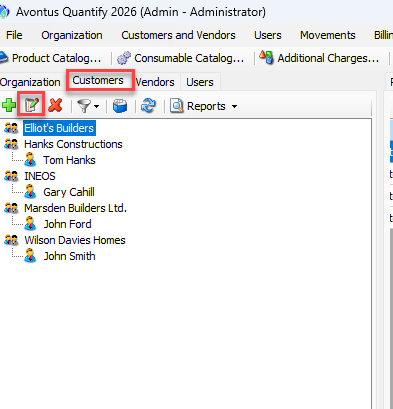The height and width of the screenshot is (409, 393).
Task: Switch to the Users tab
Action: point(200,82)
